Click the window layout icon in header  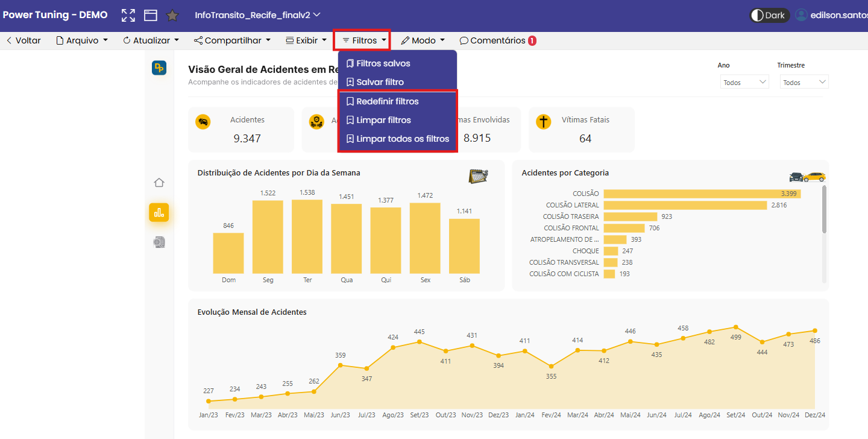150,15
